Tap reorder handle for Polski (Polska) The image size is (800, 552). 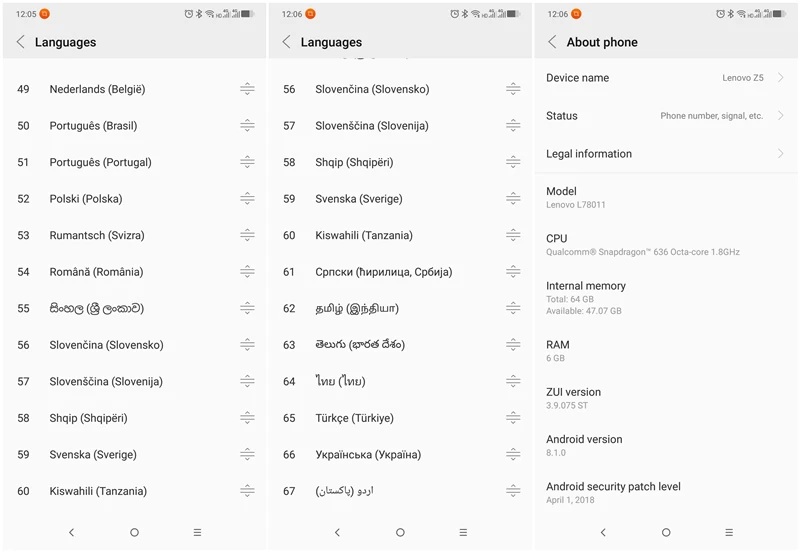(247, 198)
